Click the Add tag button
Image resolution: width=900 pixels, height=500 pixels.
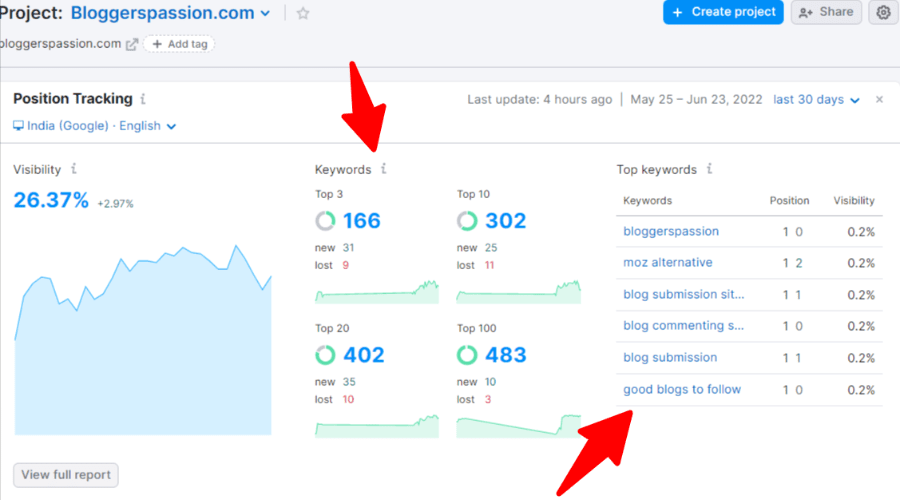[179, 44]
